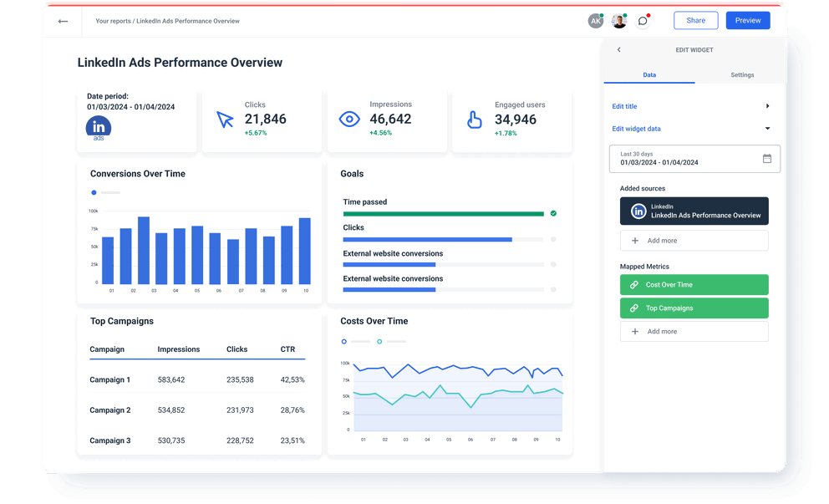829x504 pixels.
Task: Click the back arrow in the top bar
Action: [63, 20]
